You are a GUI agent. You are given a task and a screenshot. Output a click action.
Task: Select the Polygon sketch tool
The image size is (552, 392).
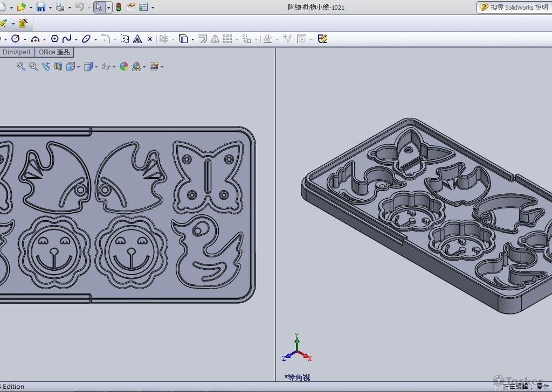[x=54, y=39]
